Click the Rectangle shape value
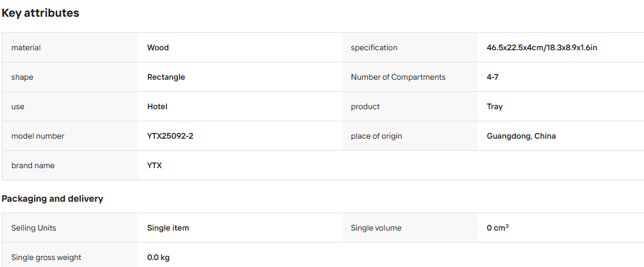This screenshot has width=644, height=267. click(x=166, y=77)
